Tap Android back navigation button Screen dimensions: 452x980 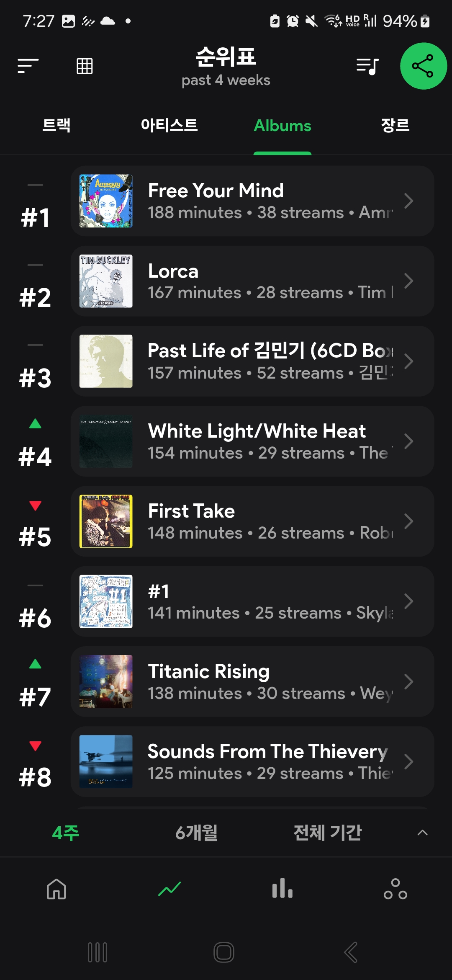click(x=351, y=952)
